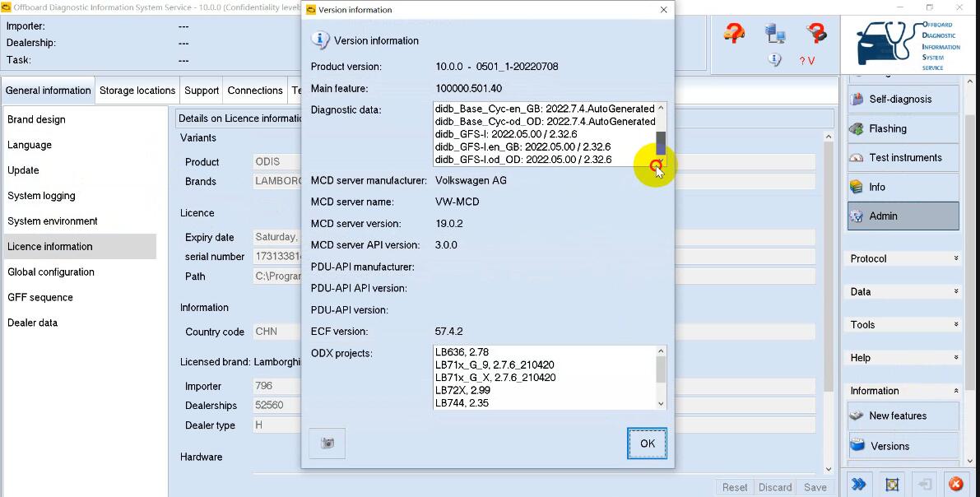Switch to Storage locations tab
980x497 pixels.
pos(137,91)
